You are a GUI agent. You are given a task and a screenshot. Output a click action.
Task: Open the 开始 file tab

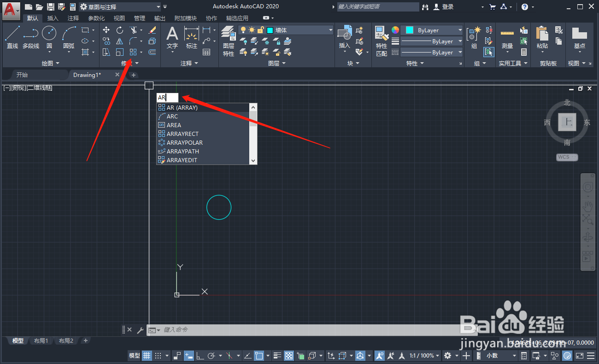[x=22, y=75]
